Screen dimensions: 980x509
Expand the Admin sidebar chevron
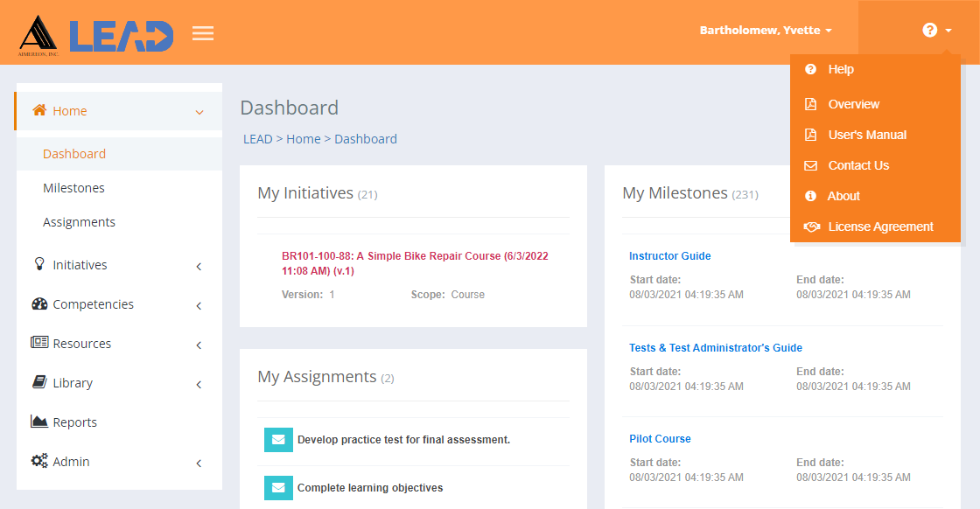(199, 464)
